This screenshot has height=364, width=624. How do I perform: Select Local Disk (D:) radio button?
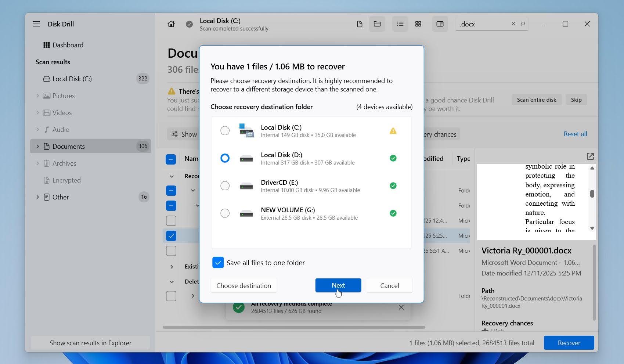225,158
